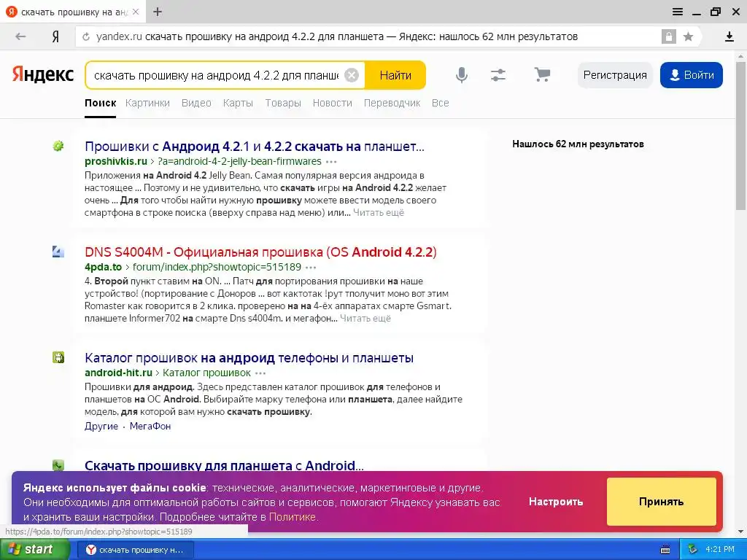This screenshot has width=747, height=560.
Task: Click the page vertical scrollbar thumb
Action: (741, 135)
